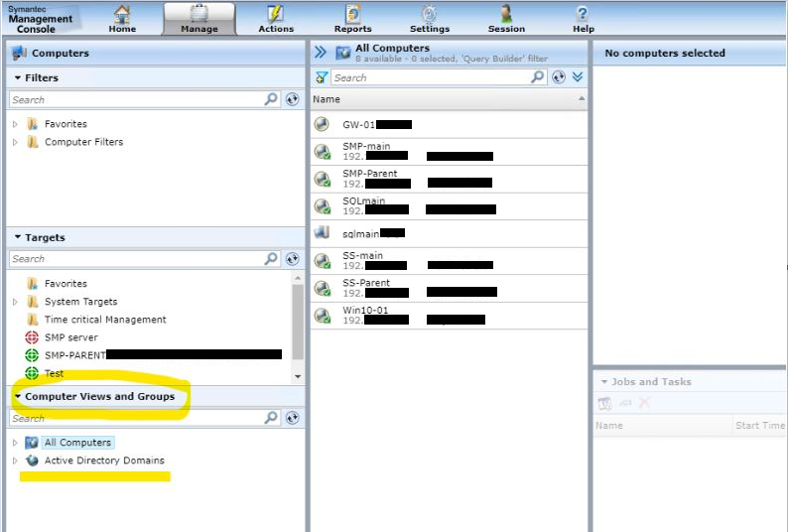The height and width of the screenshot is (532, 788).
Task: Click magnifier icon in Filters search
Action: 271,99
